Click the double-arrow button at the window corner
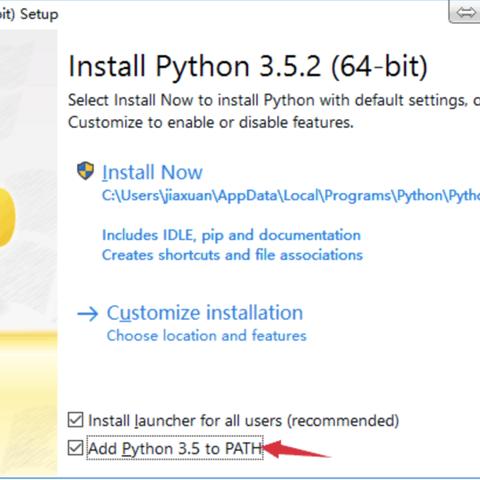 (x=465, y=13)
